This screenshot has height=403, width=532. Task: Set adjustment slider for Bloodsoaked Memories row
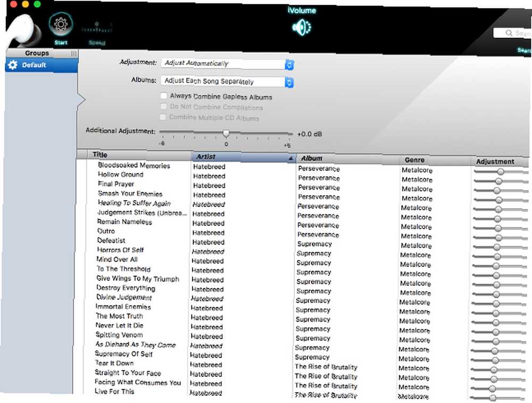point(501,172)
